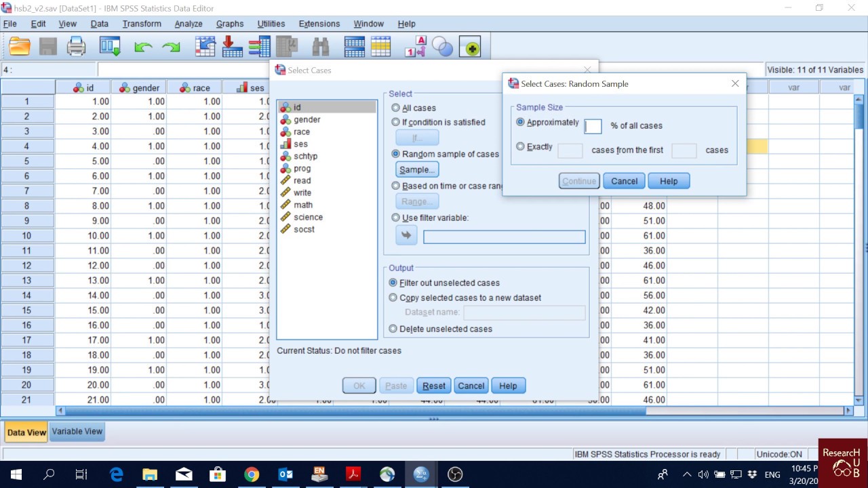Select Based on time or case range

click(395, 186)
